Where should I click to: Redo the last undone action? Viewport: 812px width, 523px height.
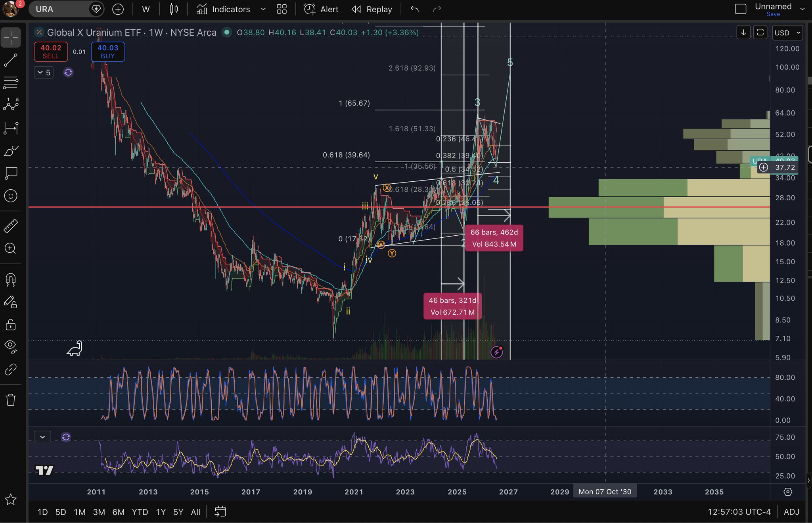(437, 9)
